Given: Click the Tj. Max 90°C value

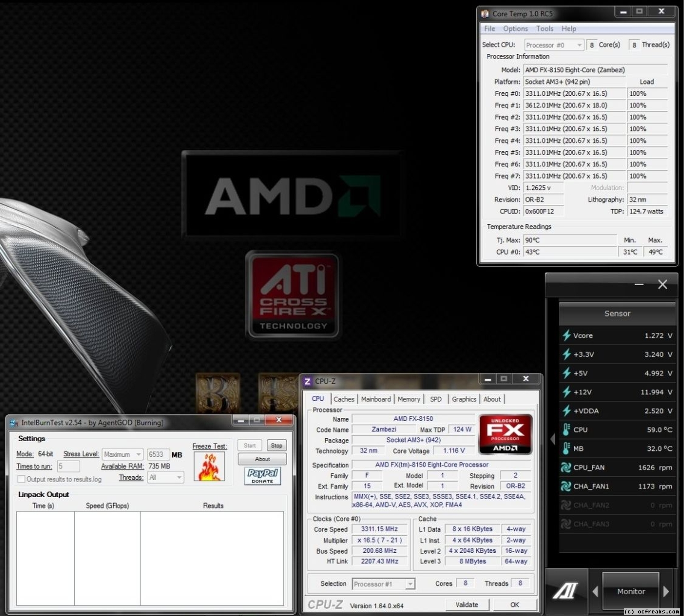Looking at the screenshot, I should coord(570,240).
